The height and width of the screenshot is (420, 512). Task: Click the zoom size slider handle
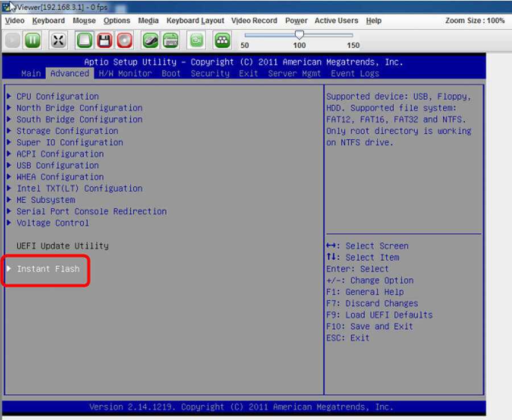tap(299, 35)
